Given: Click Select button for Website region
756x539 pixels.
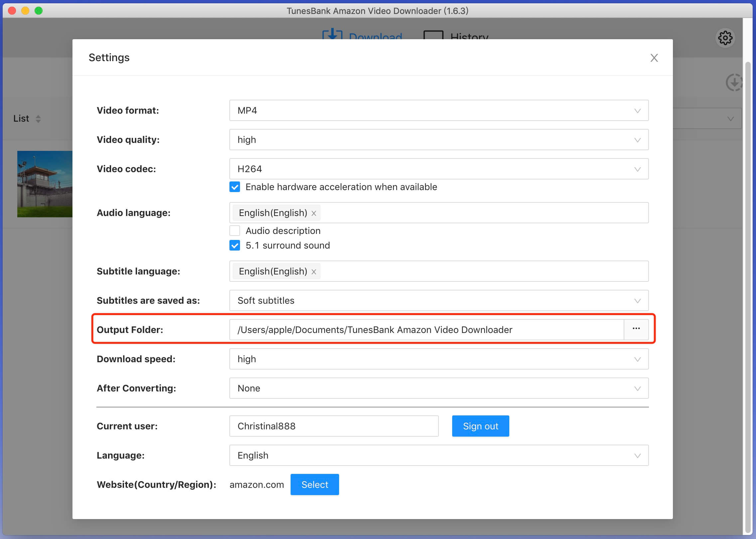Looking at the screenshot, I should pos(315,485).
